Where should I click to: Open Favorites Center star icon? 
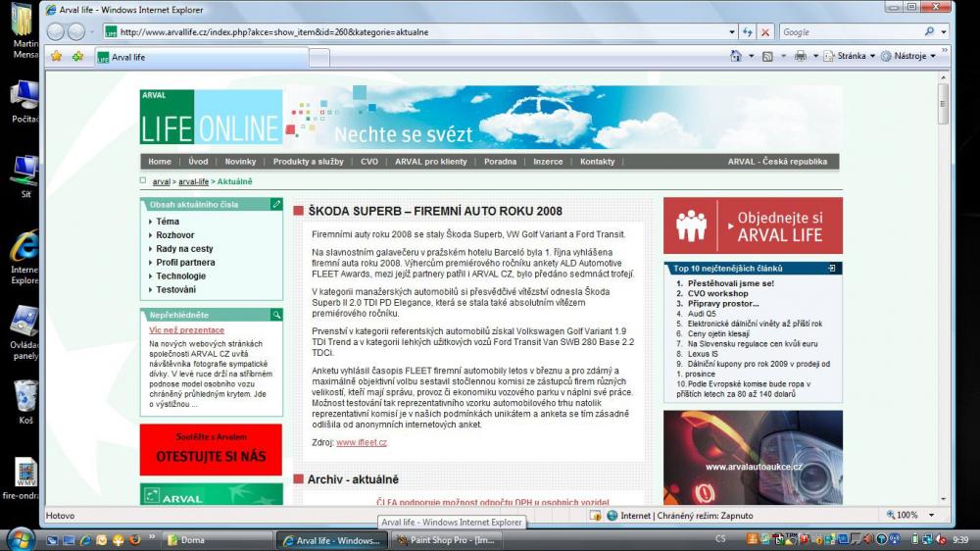pyautogui.click(x=56, y=56)
